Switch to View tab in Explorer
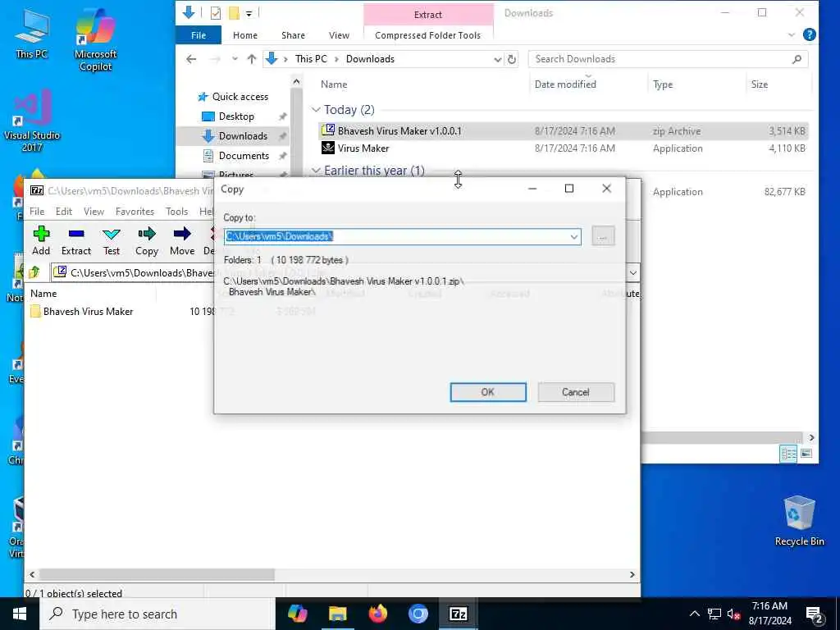 (339, 35)
